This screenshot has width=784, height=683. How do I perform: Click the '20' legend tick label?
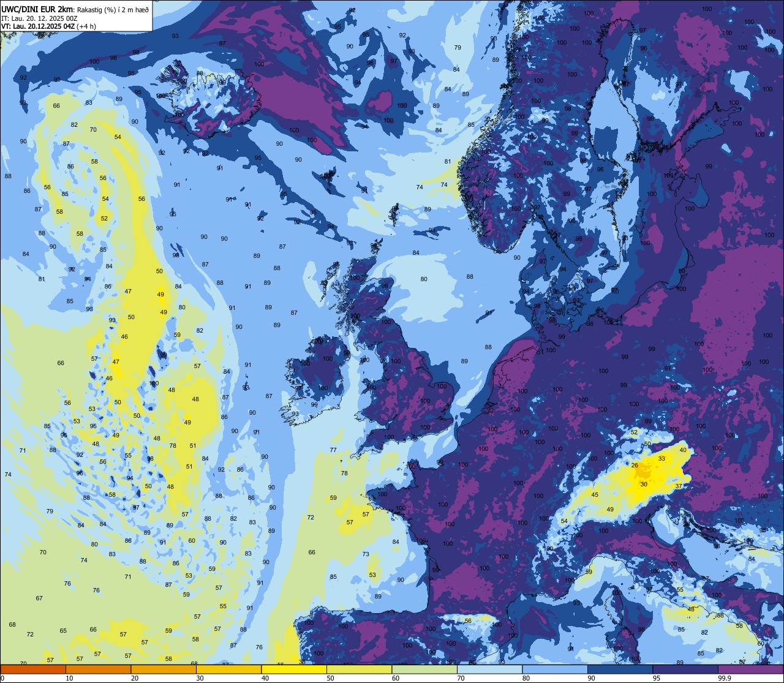click(x=135, y=678)
